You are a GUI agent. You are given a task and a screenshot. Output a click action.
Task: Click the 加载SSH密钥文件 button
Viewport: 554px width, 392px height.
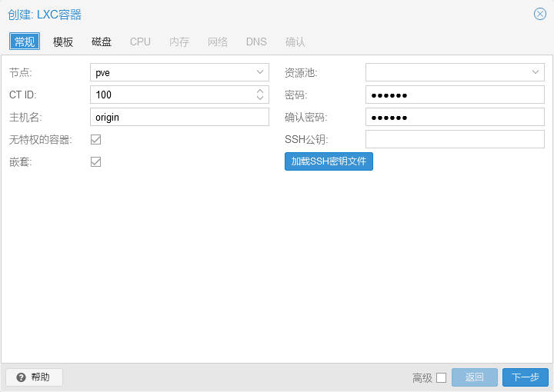329,161
